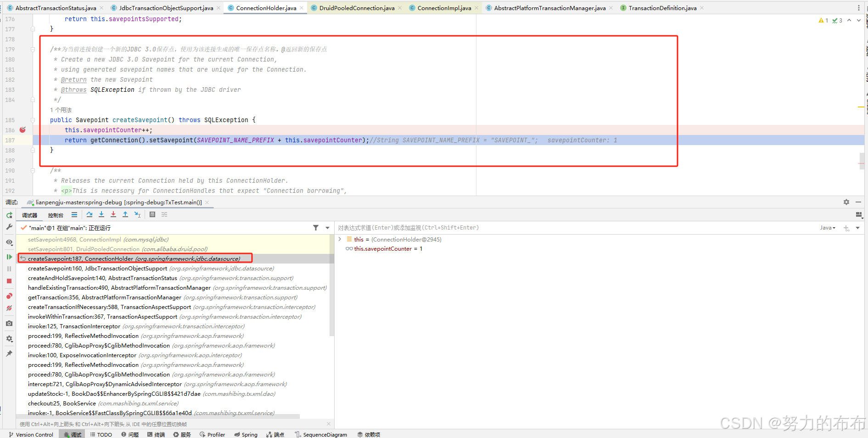
Task: Open the Java language dropdown in evaluator
Action: click(x=828, y=228)
